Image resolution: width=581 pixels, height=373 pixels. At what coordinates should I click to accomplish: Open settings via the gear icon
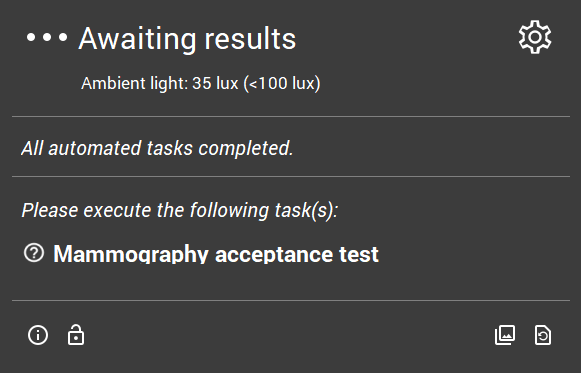click(x=535, y=37)
